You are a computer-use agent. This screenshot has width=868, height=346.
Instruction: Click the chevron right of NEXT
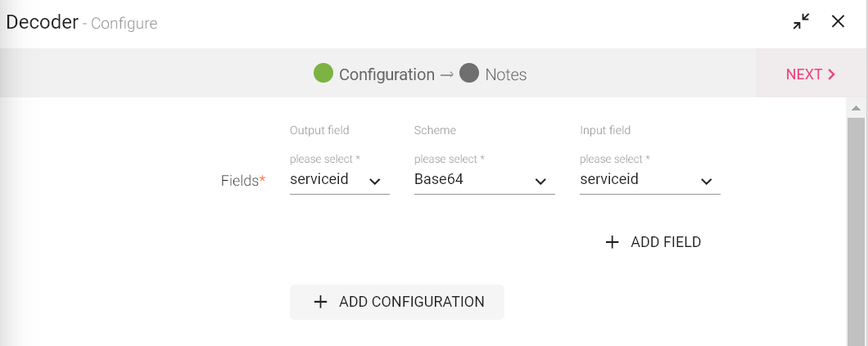[832, 74]
